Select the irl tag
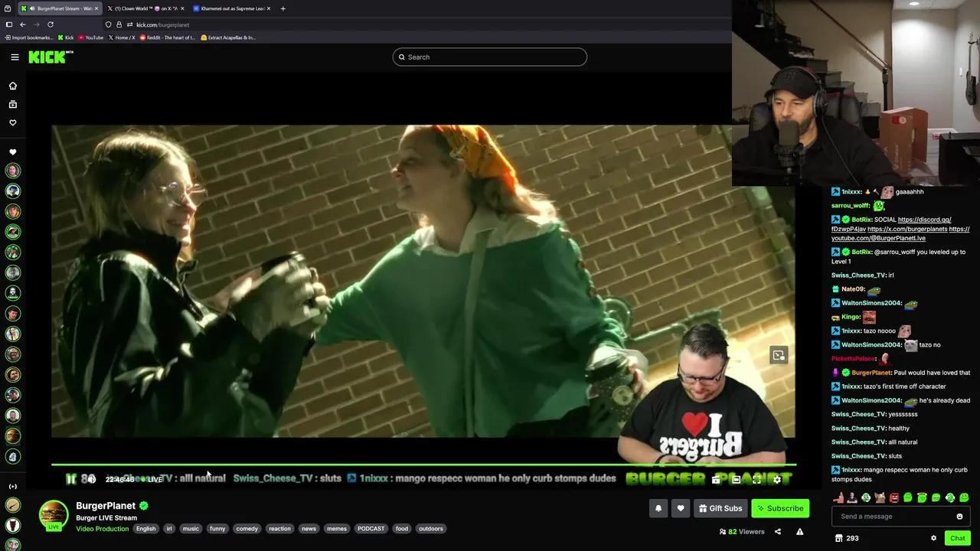Screen dimensions: 980x551 click(169, 529)
